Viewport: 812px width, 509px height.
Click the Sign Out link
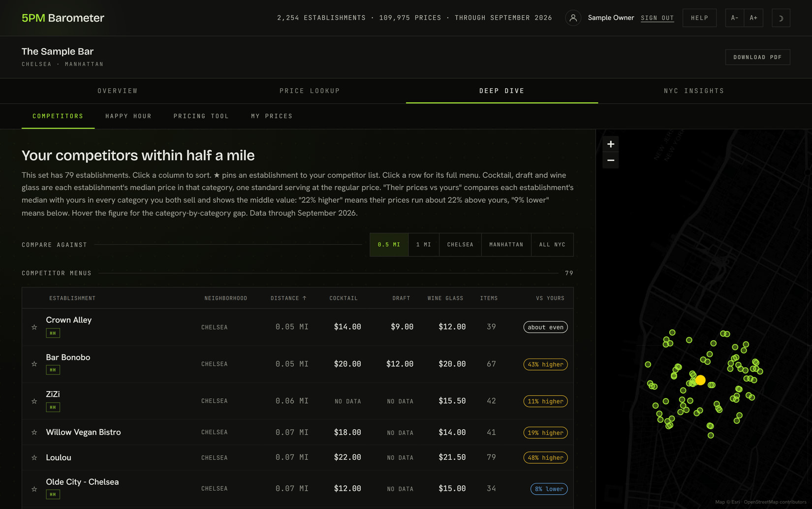pos(657,18)
